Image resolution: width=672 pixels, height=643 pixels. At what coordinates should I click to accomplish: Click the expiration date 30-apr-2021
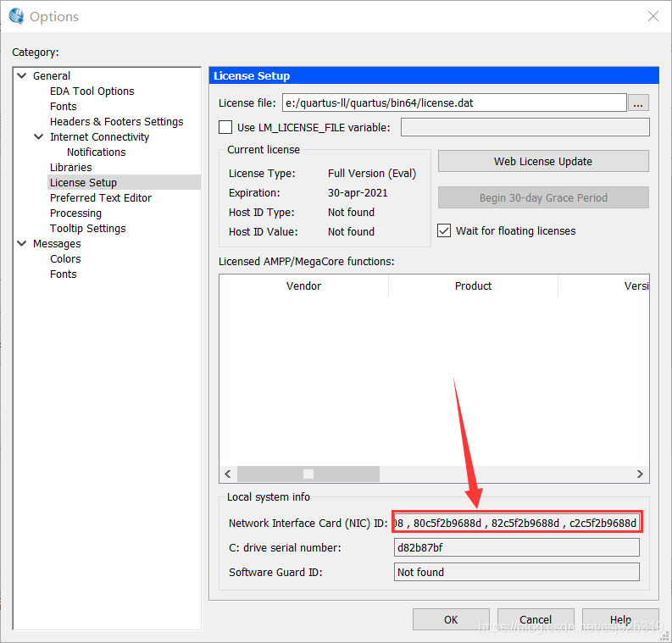(x=358, y=193)
